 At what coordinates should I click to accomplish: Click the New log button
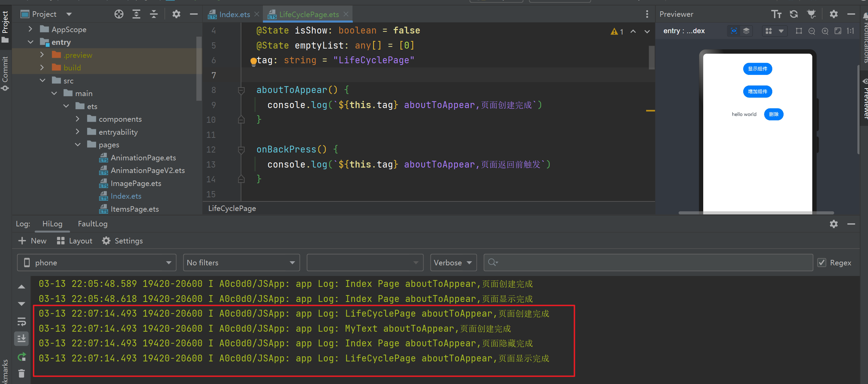[x=32, y=241]
